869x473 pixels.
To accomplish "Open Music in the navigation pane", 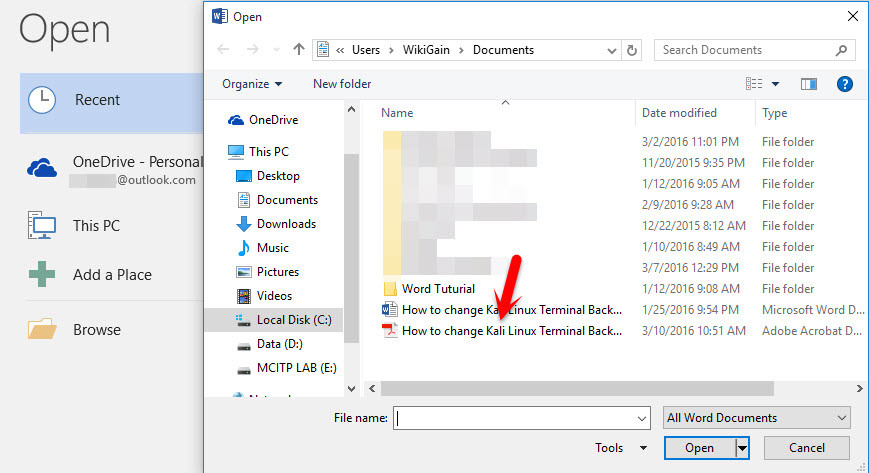I will point(263,248).
